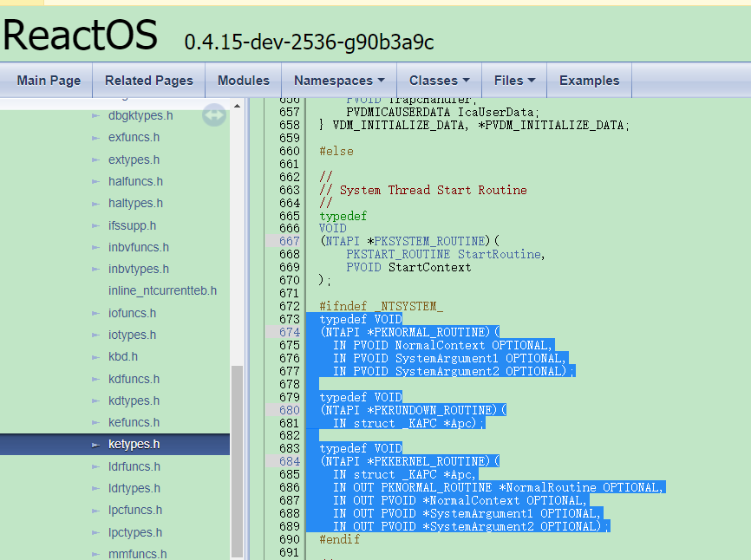Switch to the Examples tab
Screen dimensions: 751x560
tap(589, 81)
